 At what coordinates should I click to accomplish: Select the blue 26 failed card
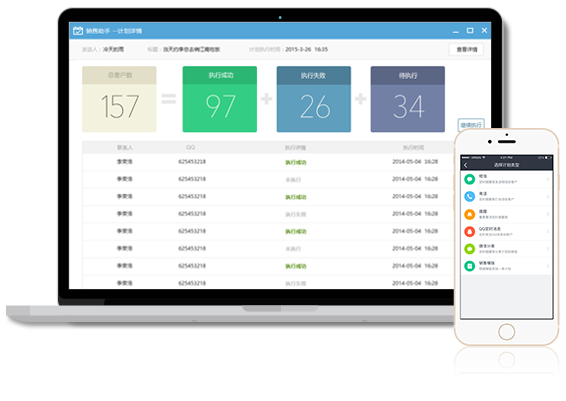314,99
